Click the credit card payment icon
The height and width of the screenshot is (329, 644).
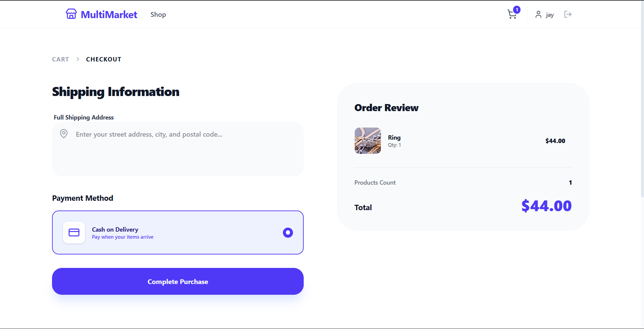tap(74, 233)
